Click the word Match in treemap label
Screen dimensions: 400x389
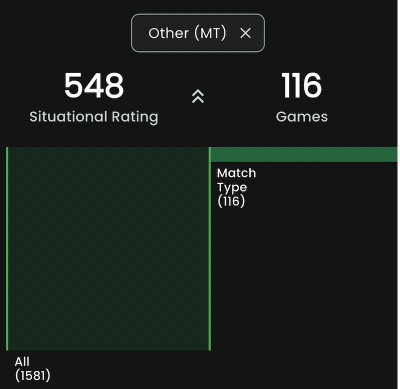[x=236, y=173]
